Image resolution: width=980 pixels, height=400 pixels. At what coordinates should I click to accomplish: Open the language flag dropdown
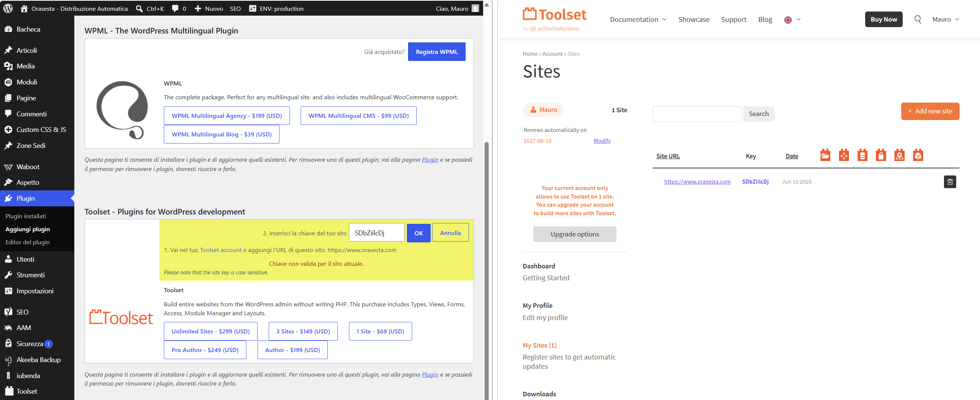point(792,20)
